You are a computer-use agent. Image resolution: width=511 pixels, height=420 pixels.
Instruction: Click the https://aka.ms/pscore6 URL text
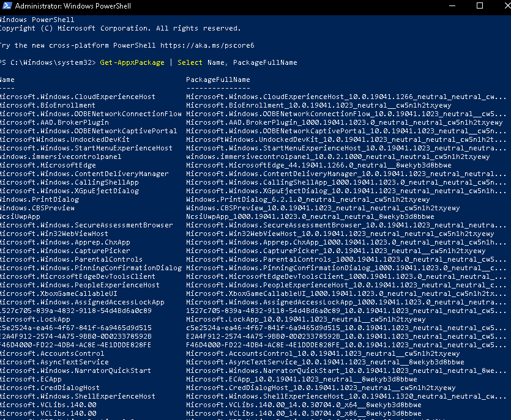[207, 46]
